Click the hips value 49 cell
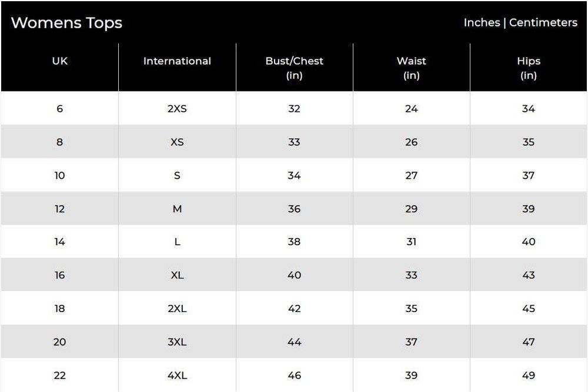 click(x=529, y=376)
